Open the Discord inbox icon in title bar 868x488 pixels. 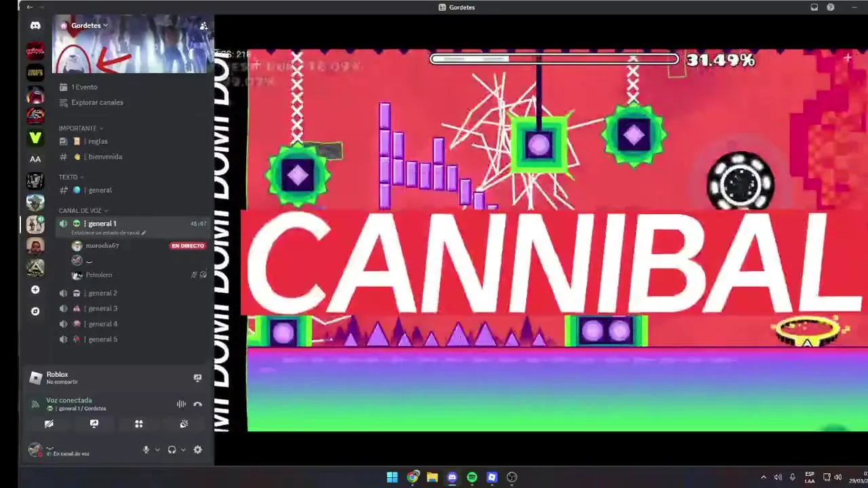(814, 7)
